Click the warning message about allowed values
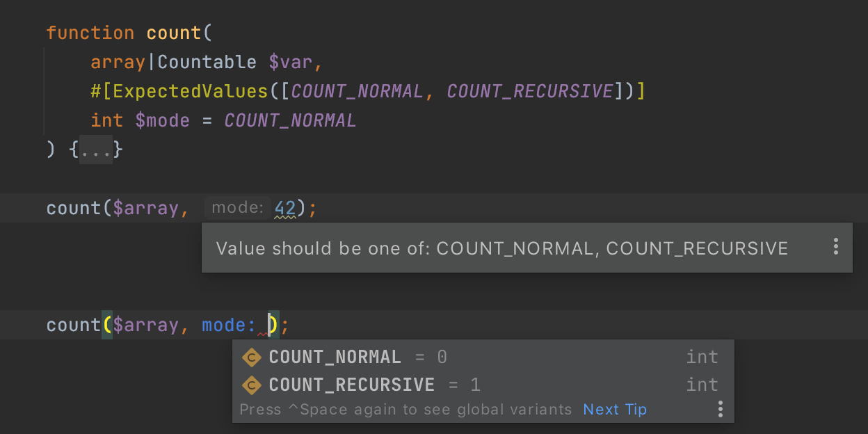868x434 pixels. point(502,248)
